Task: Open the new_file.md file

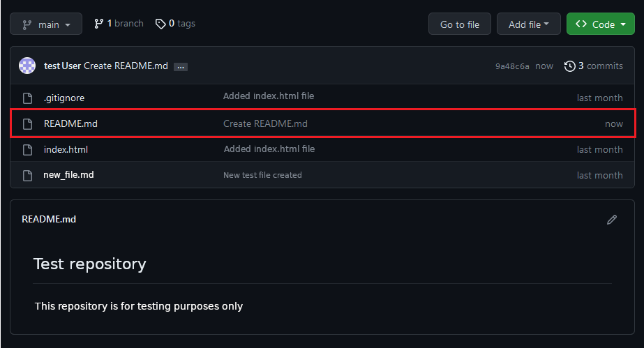Action: (x=68, y=175)
